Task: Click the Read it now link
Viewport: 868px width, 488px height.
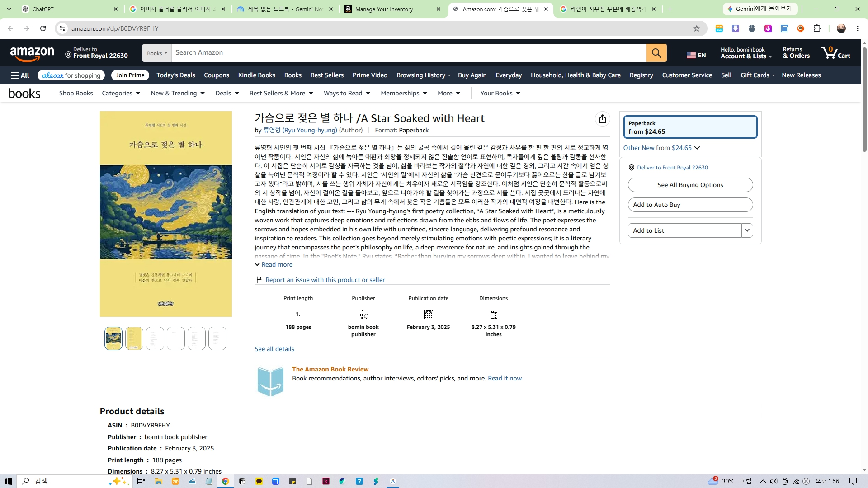Action: [x=505, y=379]
